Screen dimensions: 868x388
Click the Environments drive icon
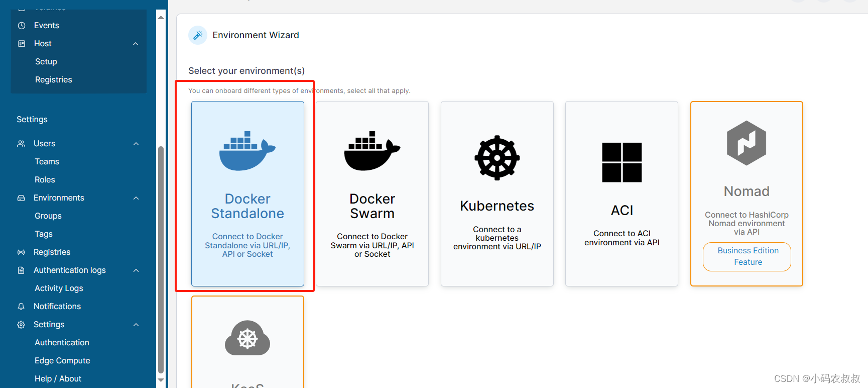[x=21, y=198]
